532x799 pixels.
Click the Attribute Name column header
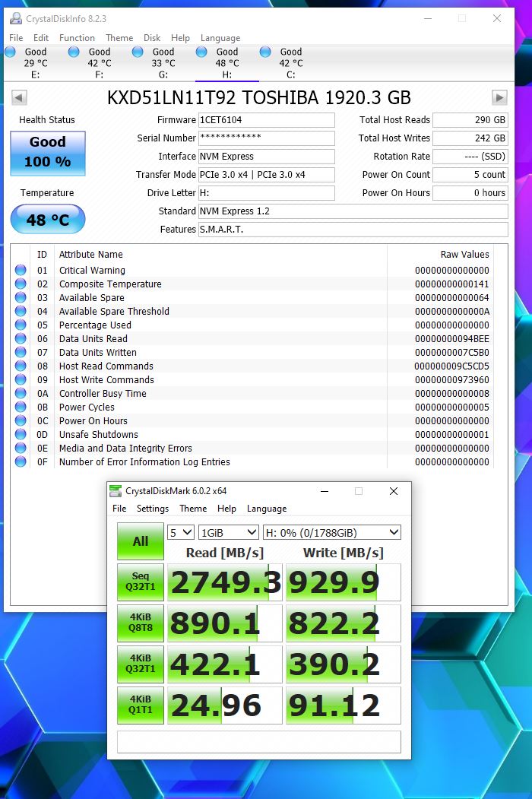90,254
